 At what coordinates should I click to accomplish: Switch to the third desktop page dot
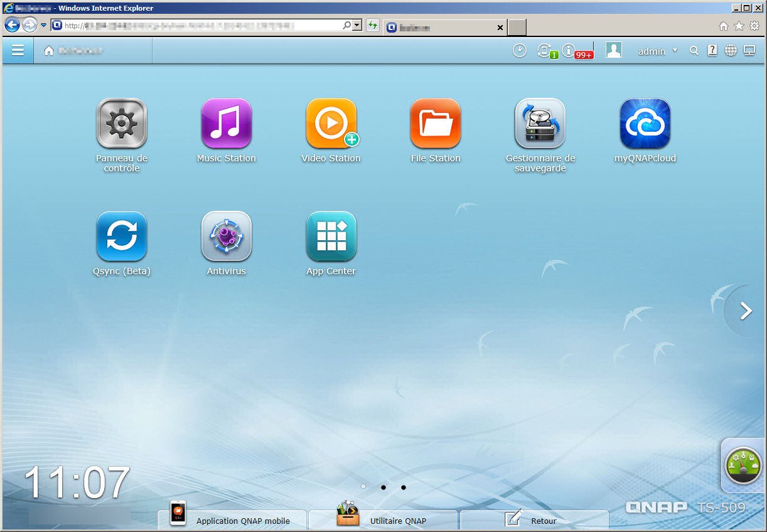(x=403, y=487)
